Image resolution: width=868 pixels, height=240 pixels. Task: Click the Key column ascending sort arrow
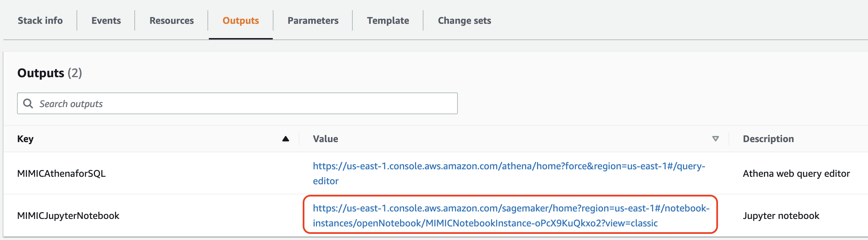(286, 139)
